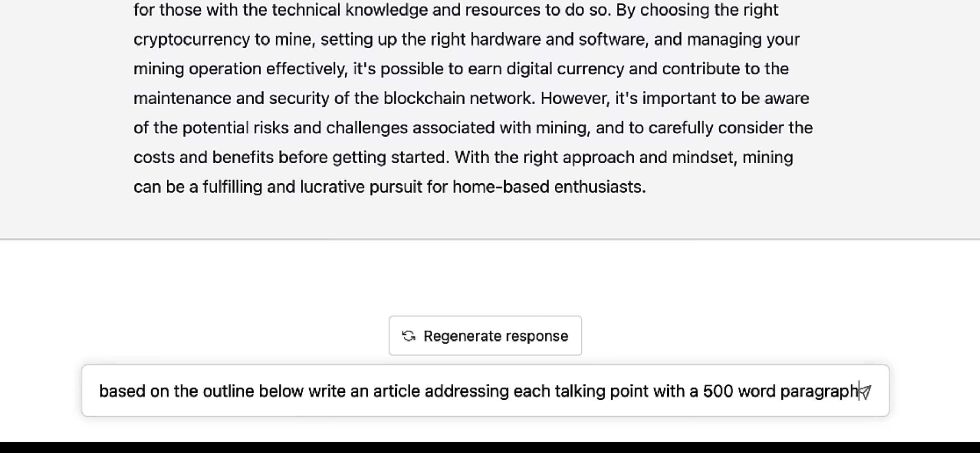Viewport: 980px width, 453px height.
Task: Click "home-based enthusiasts" at the response's end
Action: [549, 187]
